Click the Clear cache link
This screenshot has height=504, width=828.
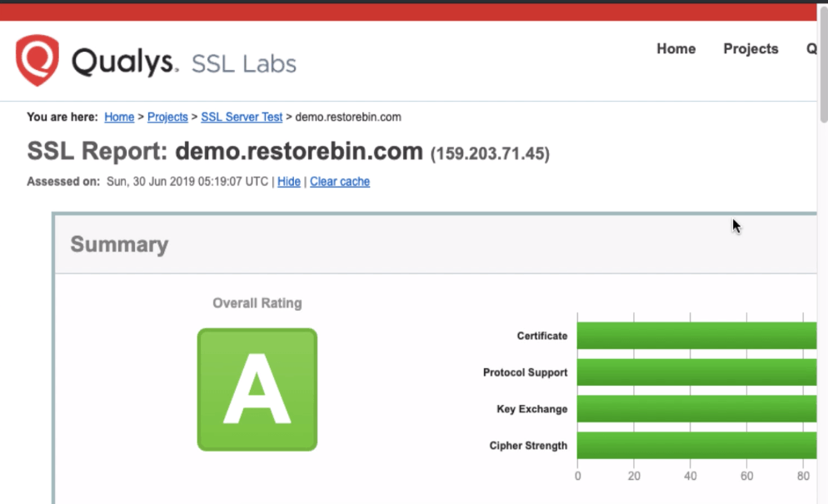coord(340,182)
